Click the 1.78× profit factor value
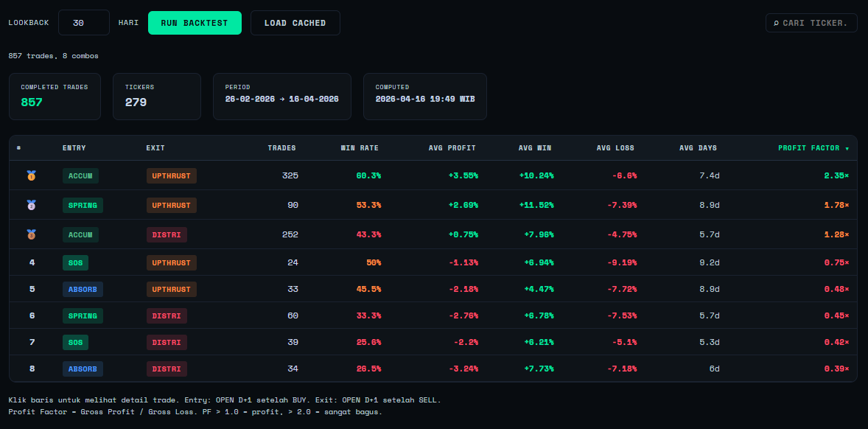The image size is (868, 429). (835, 205)
